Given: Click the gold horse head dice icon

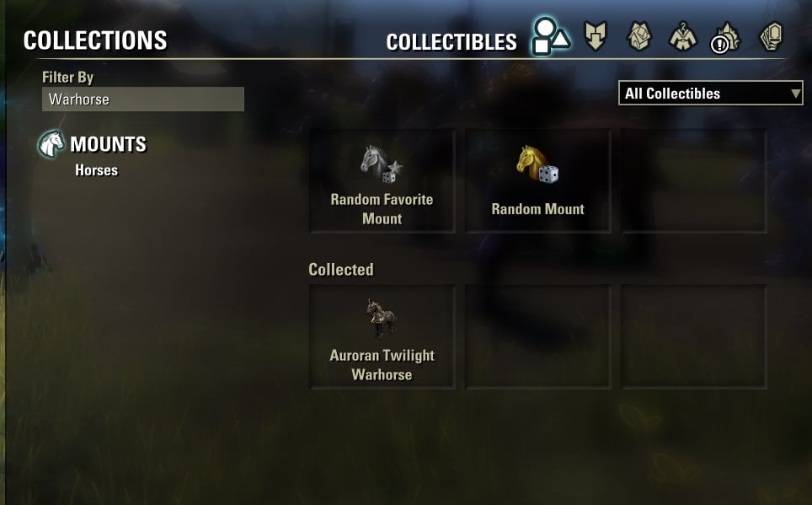Looking at the screenshot, I should (x=537, y=164).
